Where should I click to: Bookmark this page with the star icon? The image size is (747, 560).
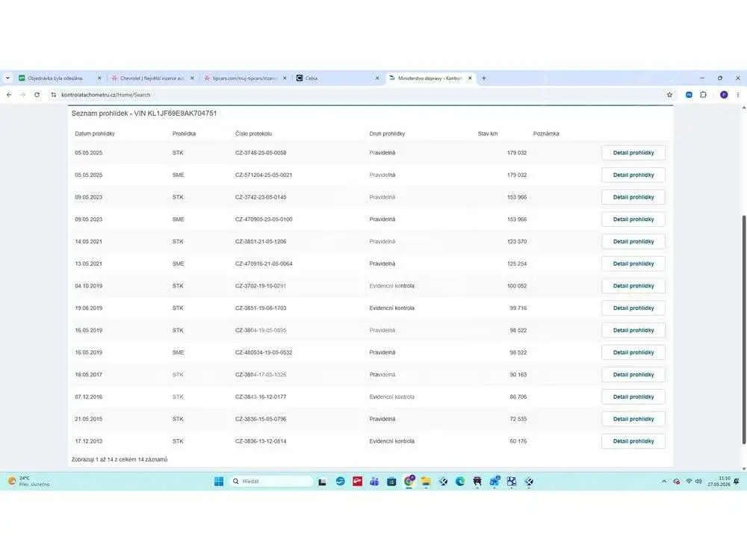click(x=669, y=95)
